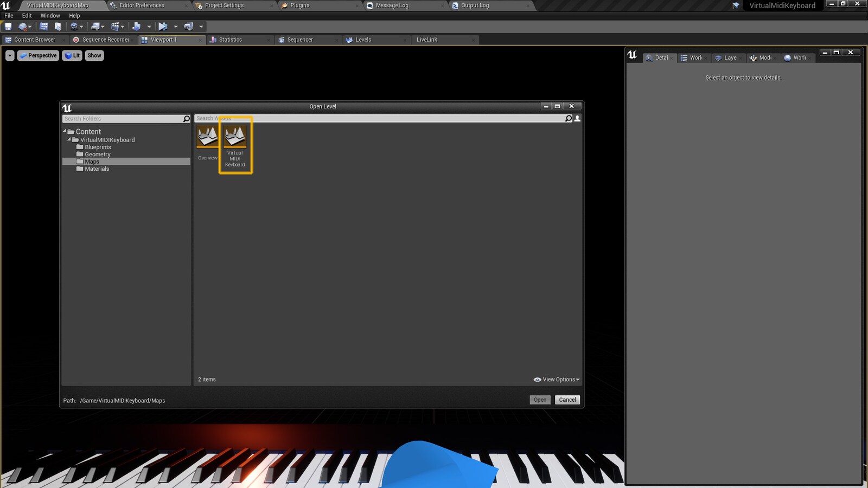Viewport: 868px width, 488px height.
Task: Save the current level using the Save icon
Action: pyautogui.click(x=8, y=26)
